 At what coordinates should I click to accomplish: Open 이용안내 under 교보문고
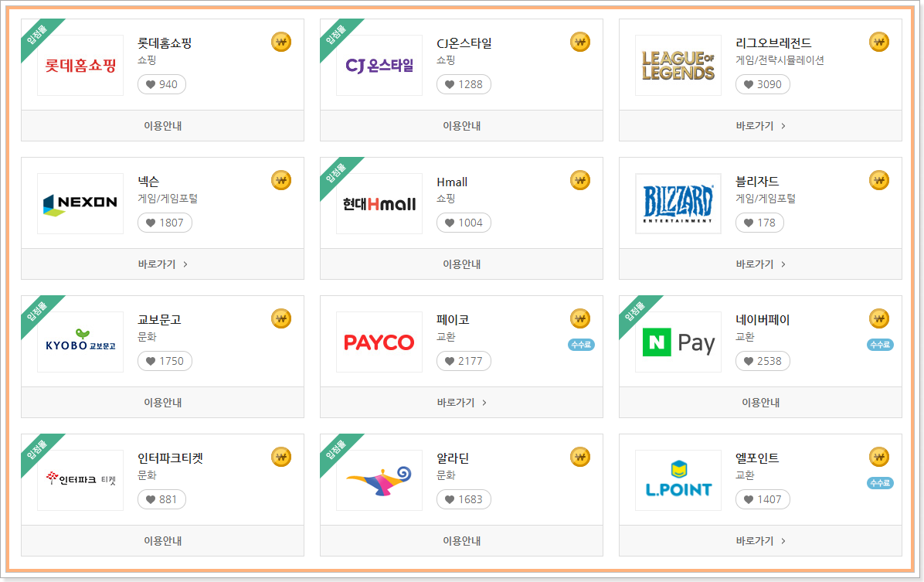pyautogui.click(x=163, y=402)
